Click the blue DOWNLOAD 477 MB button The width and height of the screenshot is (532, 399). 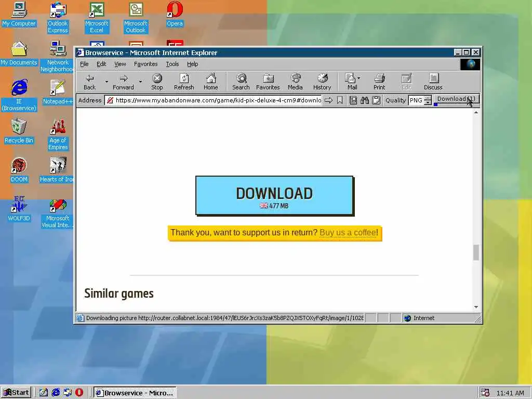tap(275, 196)
